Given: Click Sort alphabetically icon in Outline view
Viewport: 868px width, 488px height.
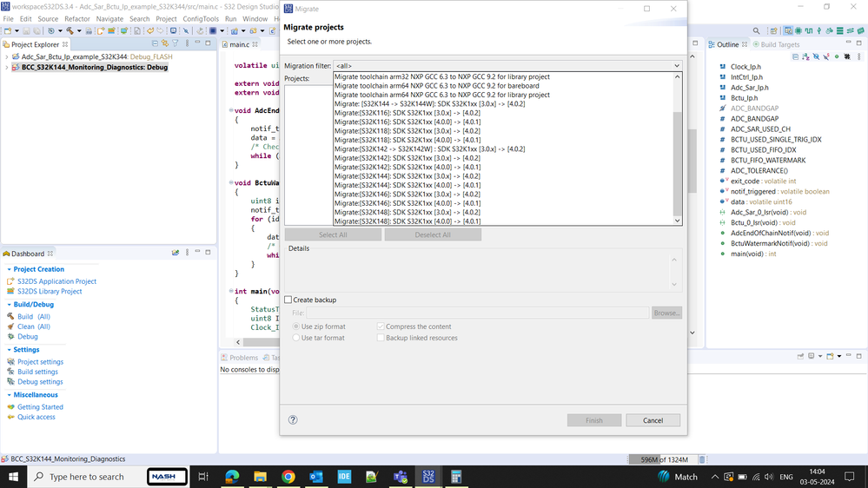Looking at the screenshot, I should pos(806,56).
